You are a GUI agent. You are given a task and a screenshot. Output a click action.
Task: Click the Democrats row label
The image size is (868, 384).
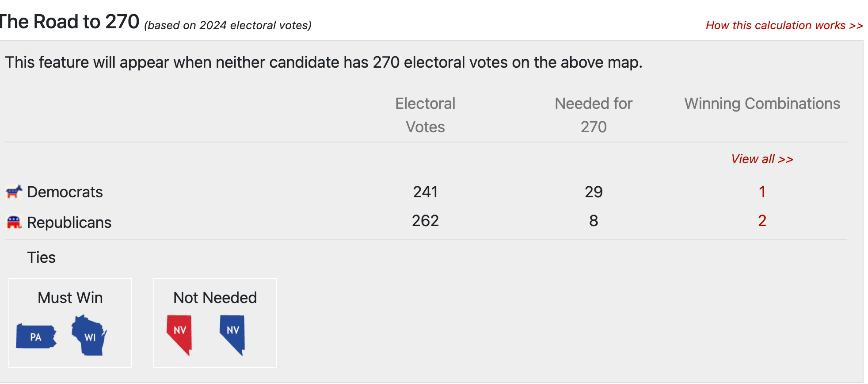pos(65,192)
